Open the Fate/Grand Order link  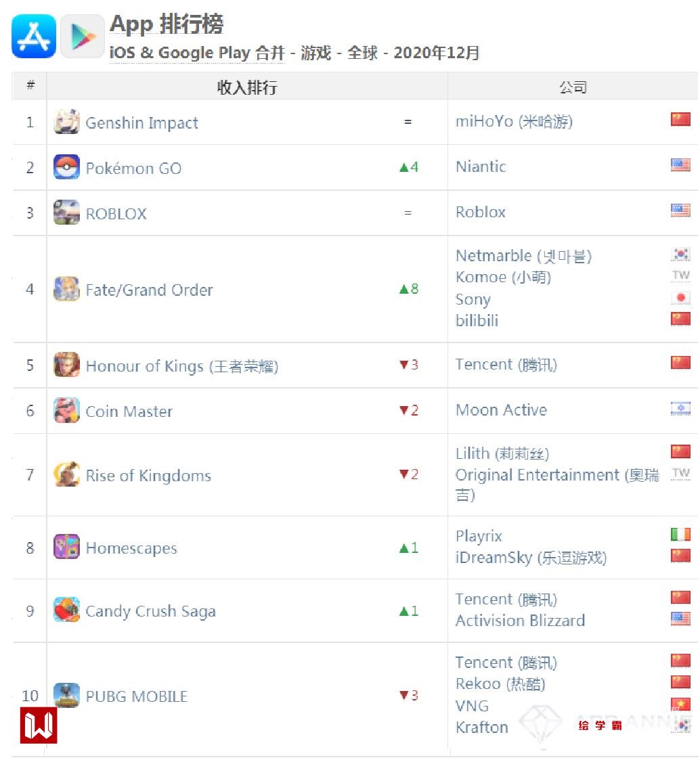149,290
